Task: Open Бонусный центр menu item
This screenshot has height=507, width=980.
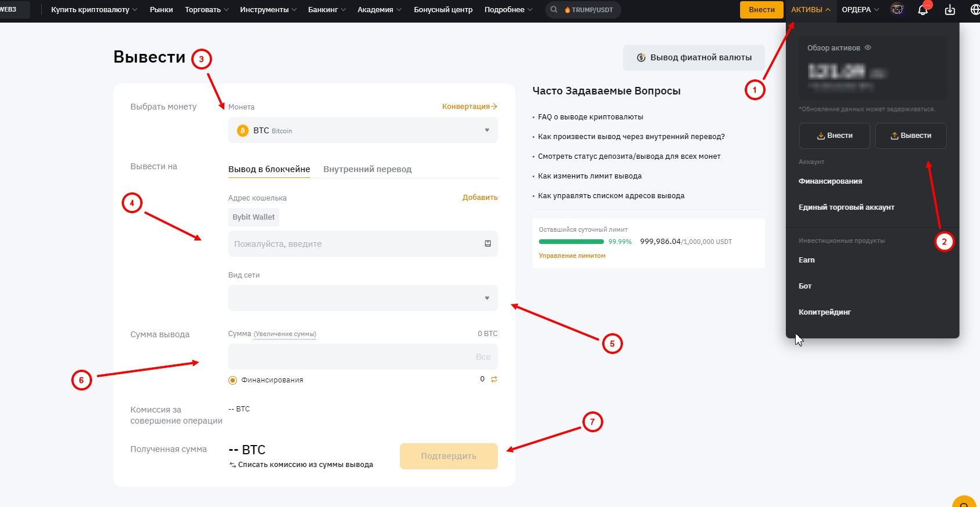Action: [443, 10]
